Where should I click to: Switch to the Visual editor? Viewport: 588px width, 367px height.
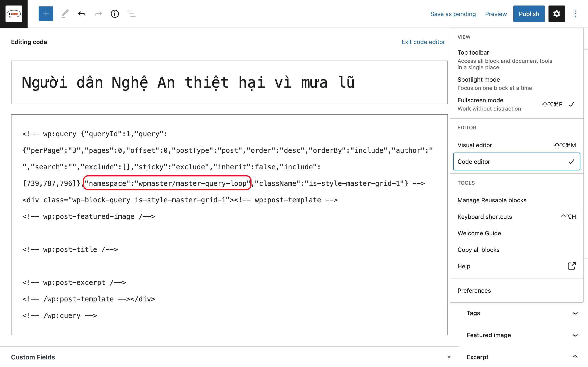(474, 145)
